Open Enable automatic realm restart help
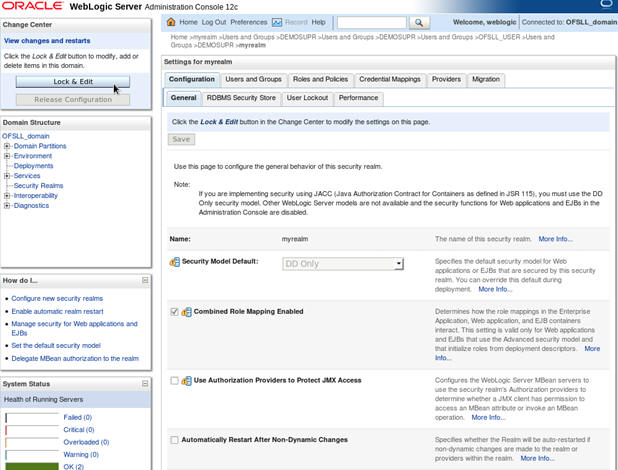This screenshot has width=618, height=470. coord(58,311)
